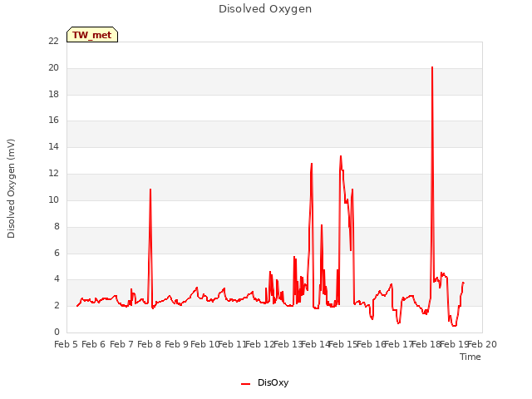Click the red DisOxy legend line swatch
Viewport: 532px width, 399px height.
246,384
